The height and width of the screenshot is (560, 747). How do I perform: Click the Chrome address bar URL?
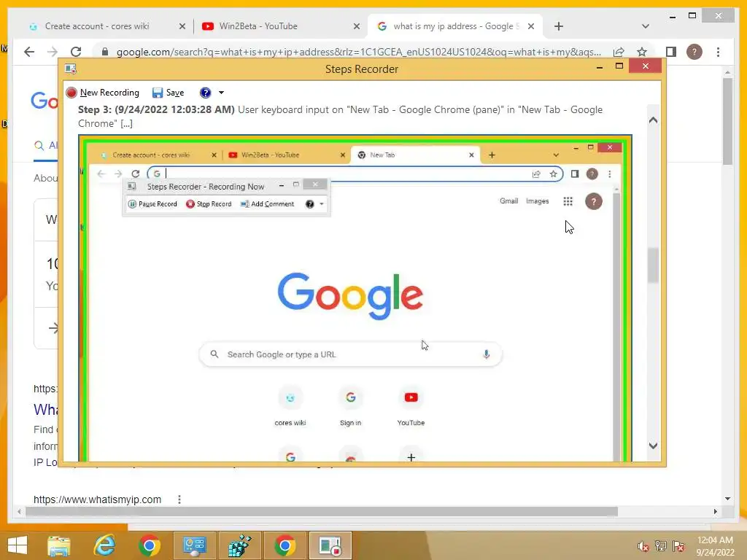(x=358, y=52)
